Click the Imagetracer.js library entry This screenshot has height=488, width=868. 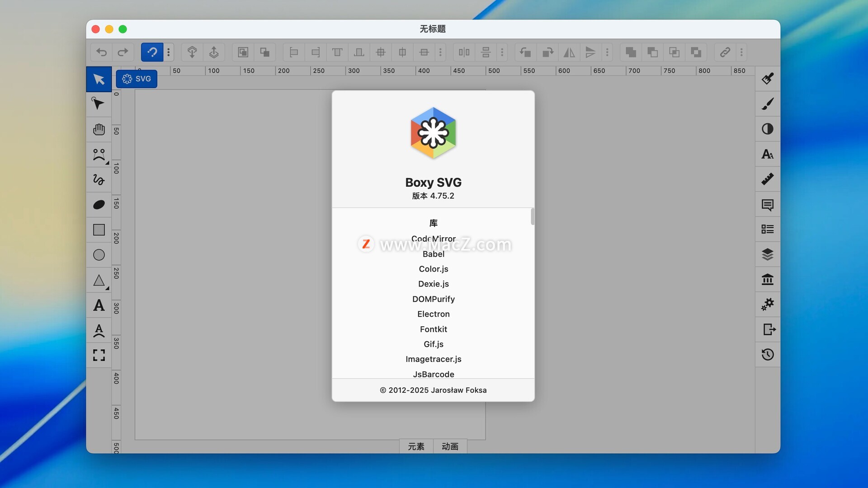pyautogui.click(x=434, y=359)
